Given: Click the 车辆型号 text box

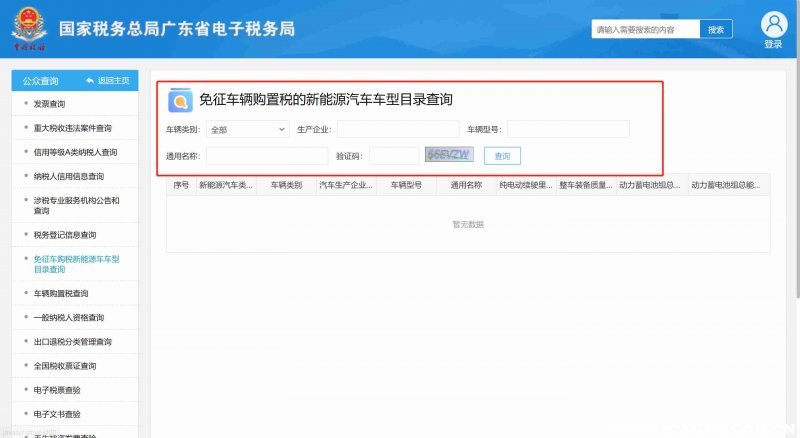Looking at the screenshot, I should pyautogui.click(x=568, y=129).
